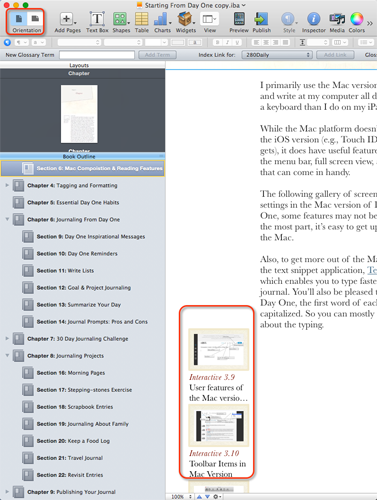Toggle bold text formatting
Viewport: 377px width, 500px height.
pyautogui.click(x=217, y=43)
